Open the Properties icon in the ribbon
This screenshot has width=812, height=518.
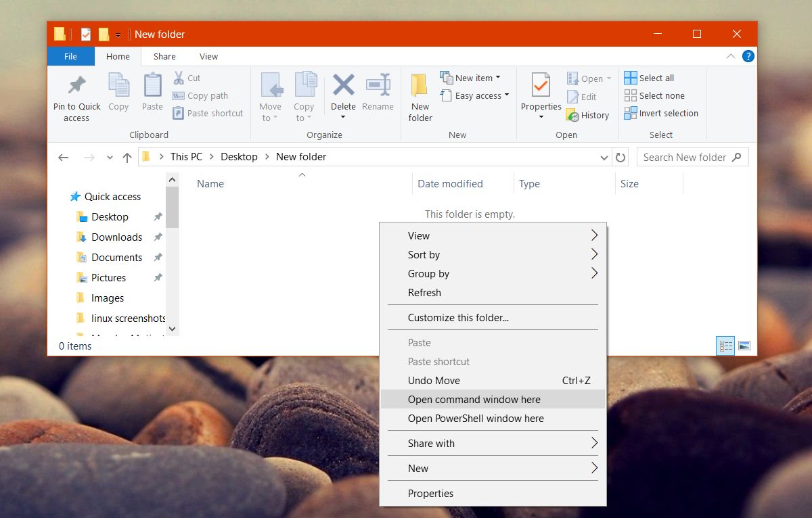[539, 95]
